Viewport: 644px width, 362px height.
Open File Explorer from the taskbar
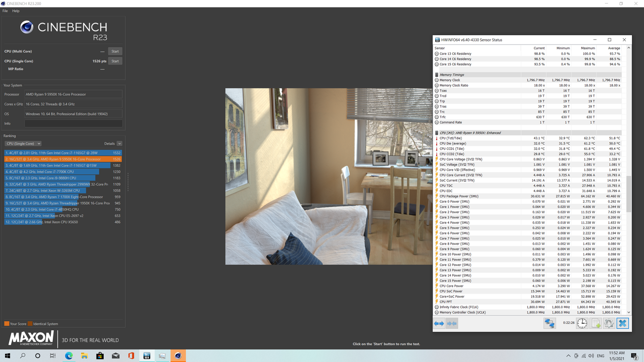pos(85,356)
